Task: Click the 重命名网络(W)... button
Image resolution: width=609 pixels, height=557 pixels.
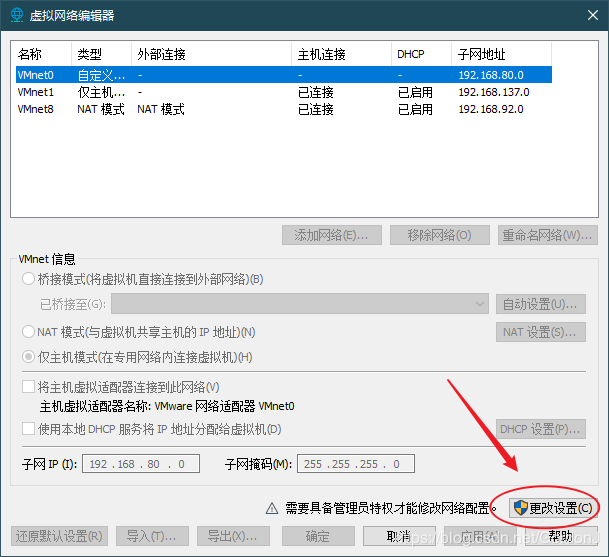Action: point(548,235)
